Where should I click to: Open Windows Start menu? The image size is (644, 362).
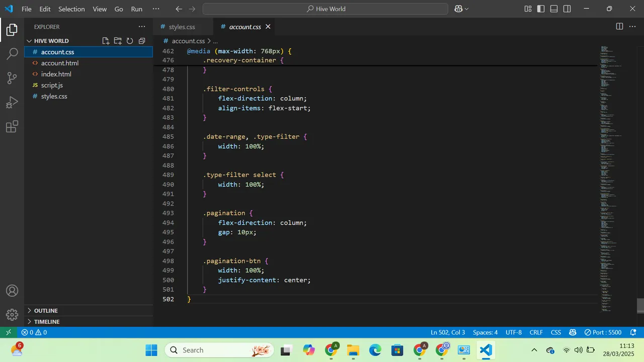tap(151, 350)
